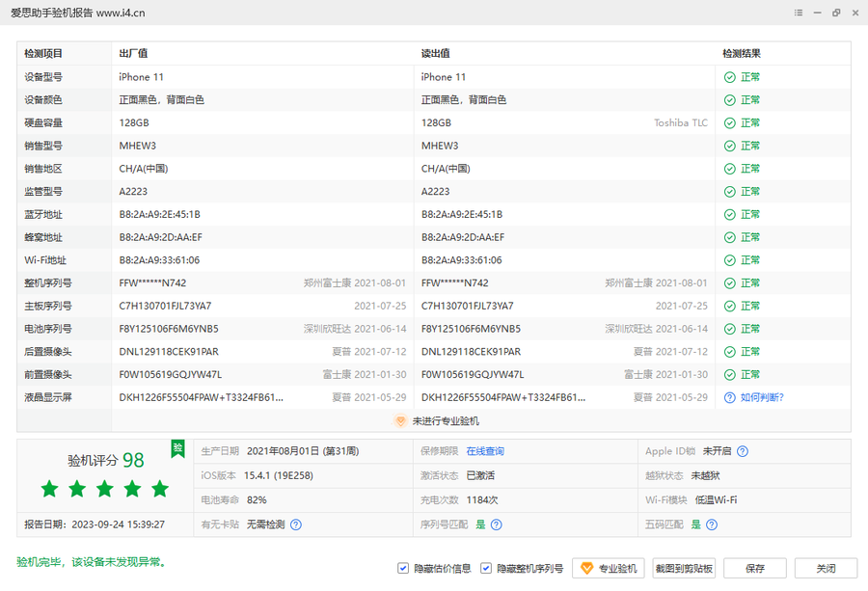Click the 在线查询 warranty link
This screenshot has width=868, height=591.
(x=485, y=451)
